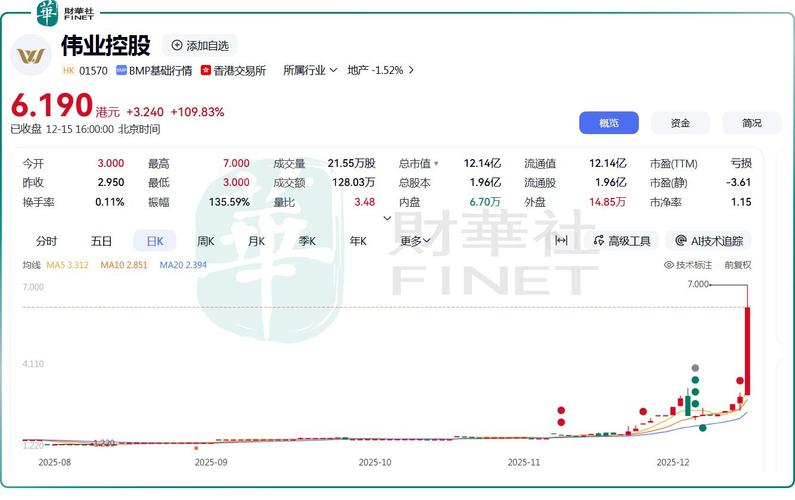The height and width of the screenshot is (500, 795).
Task: Switch to the 资金 tab
Action: click(x=680, y=123)
